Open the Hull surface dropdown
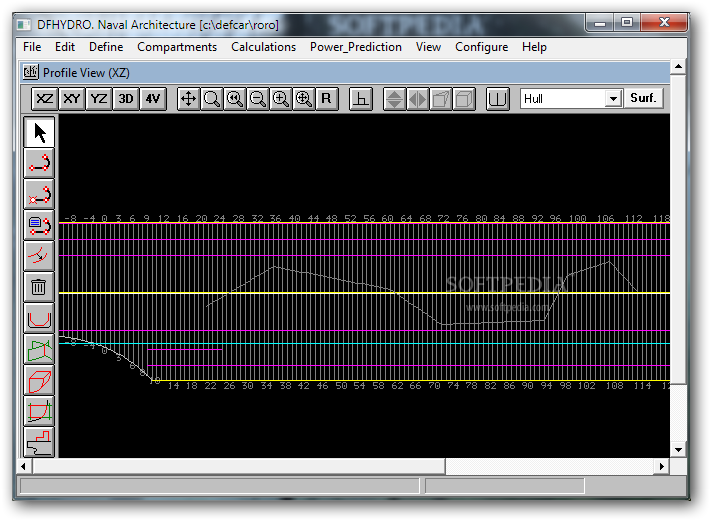This screenshot has width=711, height=521. 613,99
